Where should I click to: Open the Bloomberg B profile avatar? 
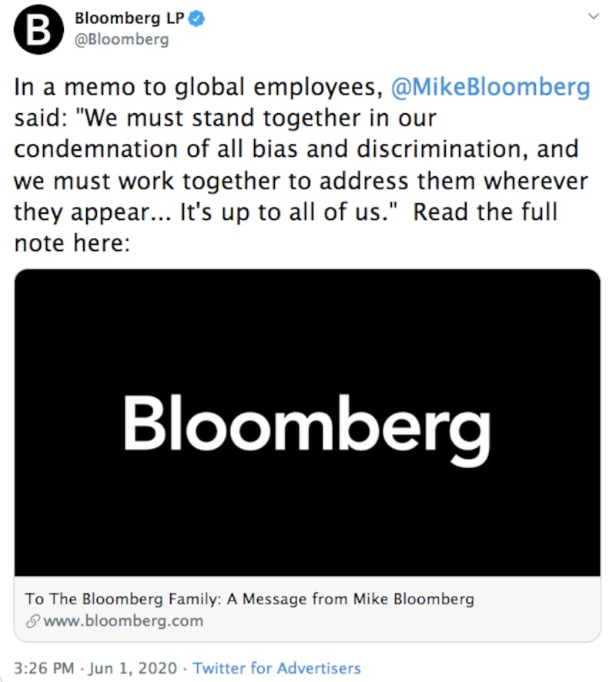(x=38, y=29)
